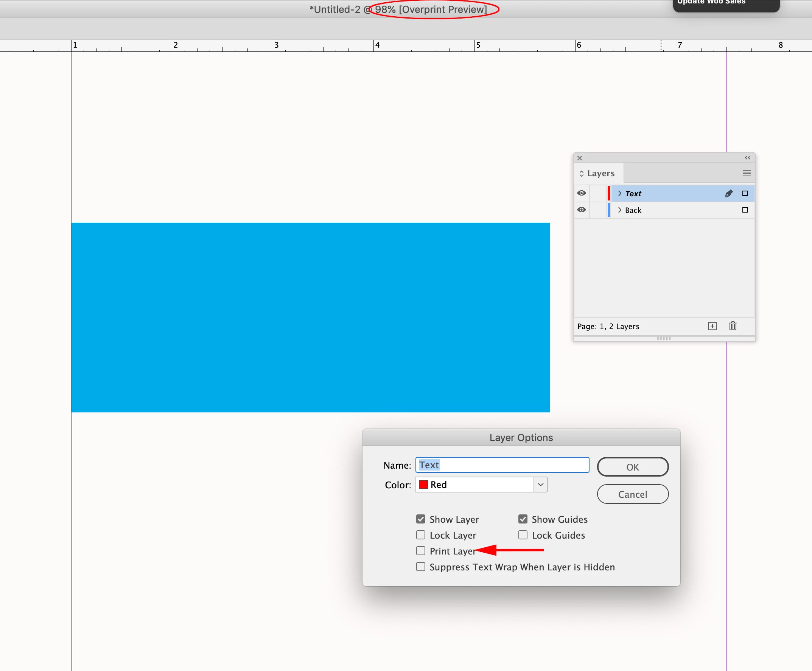Uncheck the Show Guides checkbox
Screen dimensions: 812x671
pos(523,519)
